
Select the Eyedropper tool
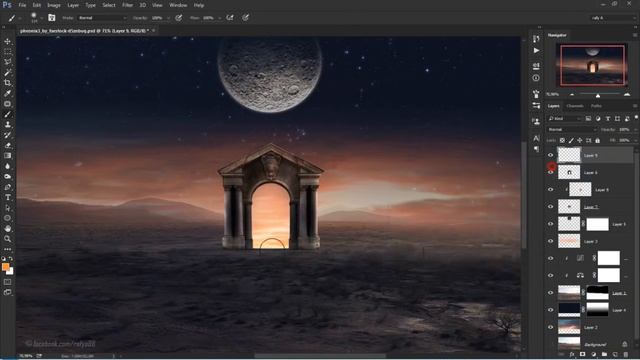point(7,93)
